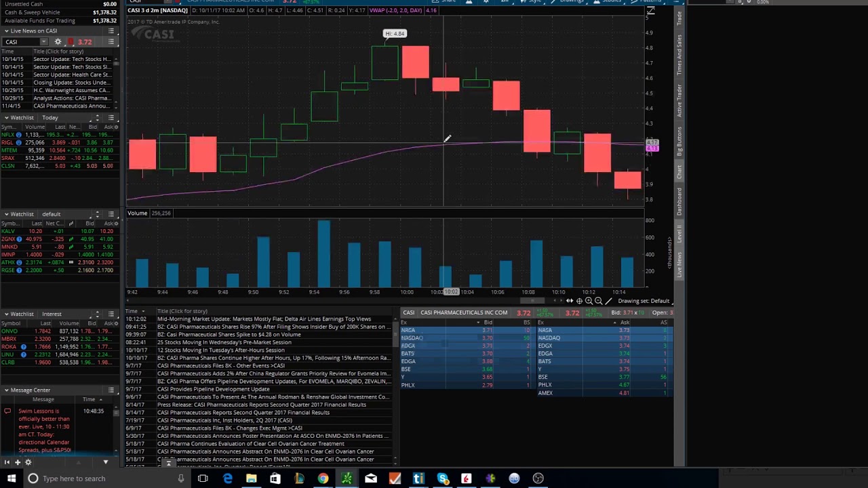Image resolution: width=868 pixels, height=488 pixels.
Task: Click the red link indicator beside CASI symbol
Action: (71, 42)
